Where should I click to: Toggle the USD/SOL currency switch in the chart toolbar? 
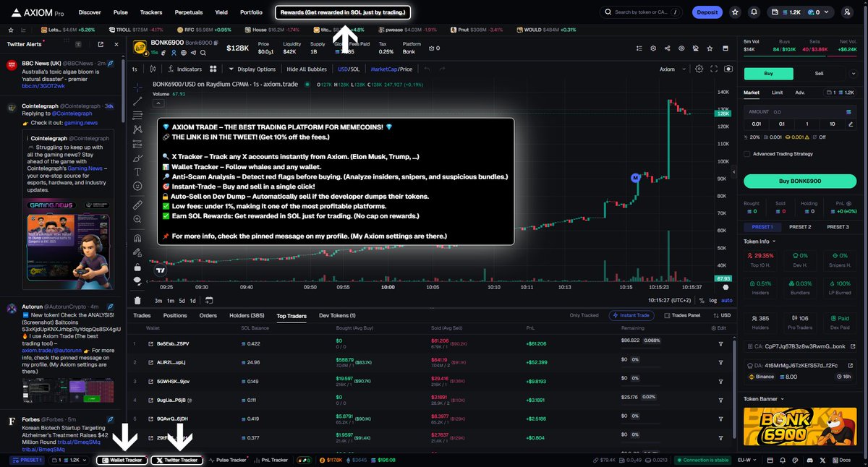point(349,69)
